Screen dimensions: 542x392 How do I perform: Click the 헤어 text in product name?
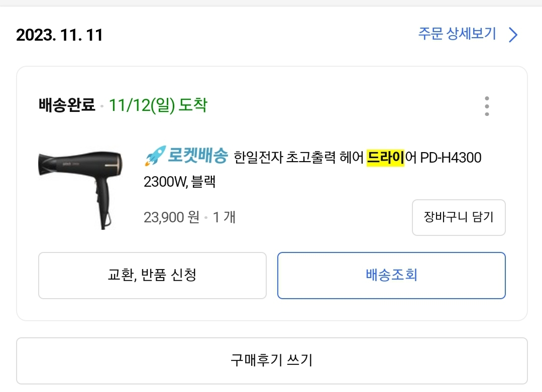coord(352,158)
